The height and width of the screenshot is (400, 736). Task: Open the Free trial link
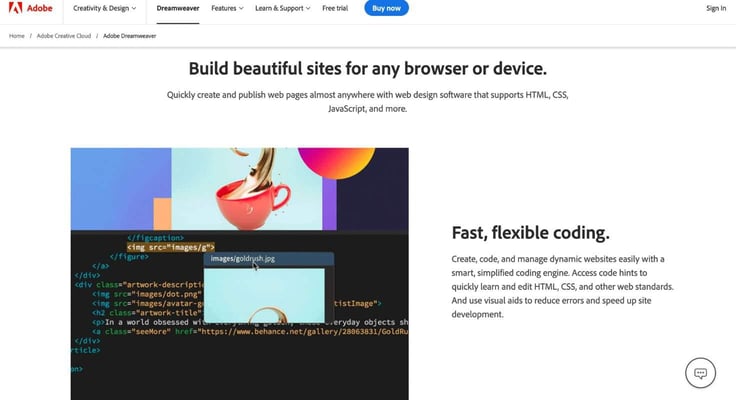click(x=335, y=8)
